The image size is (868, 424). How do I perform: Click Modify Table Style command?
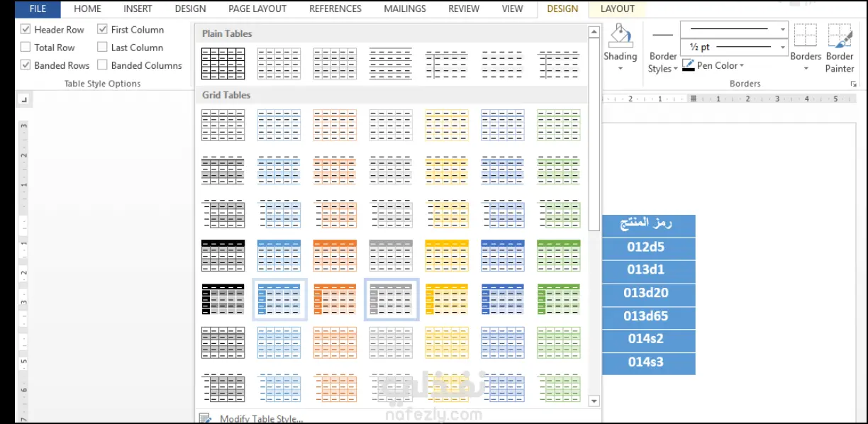point(253,418)
